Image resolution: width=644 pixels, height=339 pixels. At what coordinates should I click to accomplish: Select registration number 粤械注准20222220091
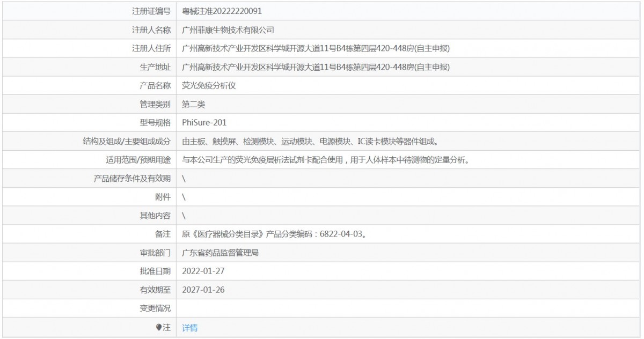coord(222,11)
